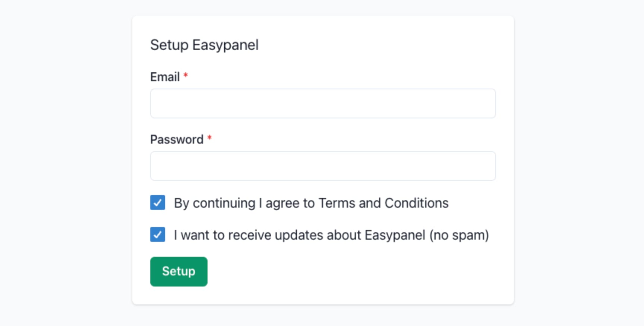Activate the Password entry box

[322, 166]
